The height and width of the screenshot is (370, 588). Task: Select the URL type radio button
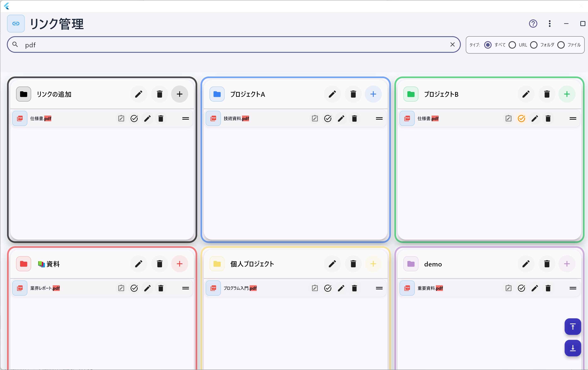tap(512, 45)
